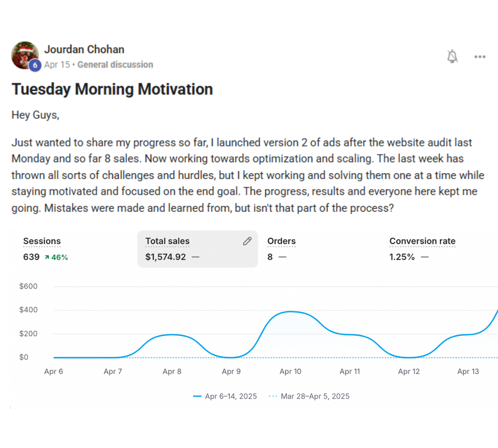Toggle the post notification bell icon

click(x=452, y=56)
